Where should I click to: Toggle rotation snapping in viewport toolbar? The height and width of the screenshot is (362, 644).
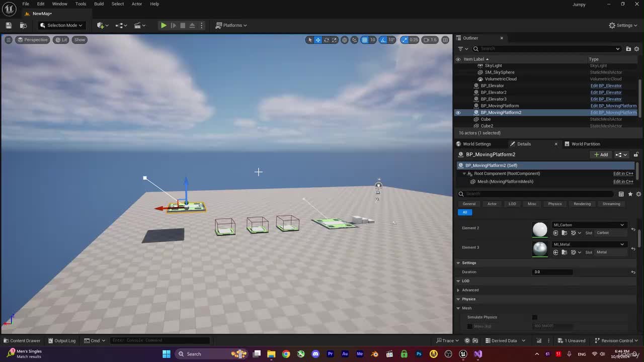tap(383, 40)
